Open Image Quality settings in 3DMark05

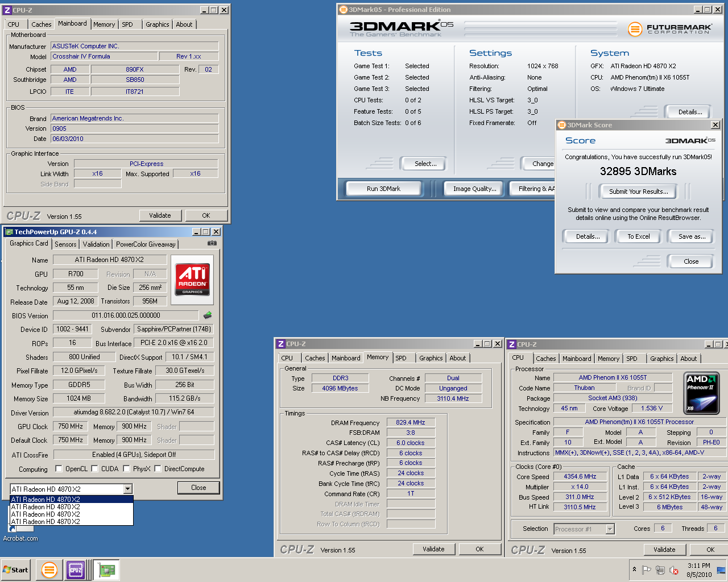pyautogui.click(x=474, y=189)
